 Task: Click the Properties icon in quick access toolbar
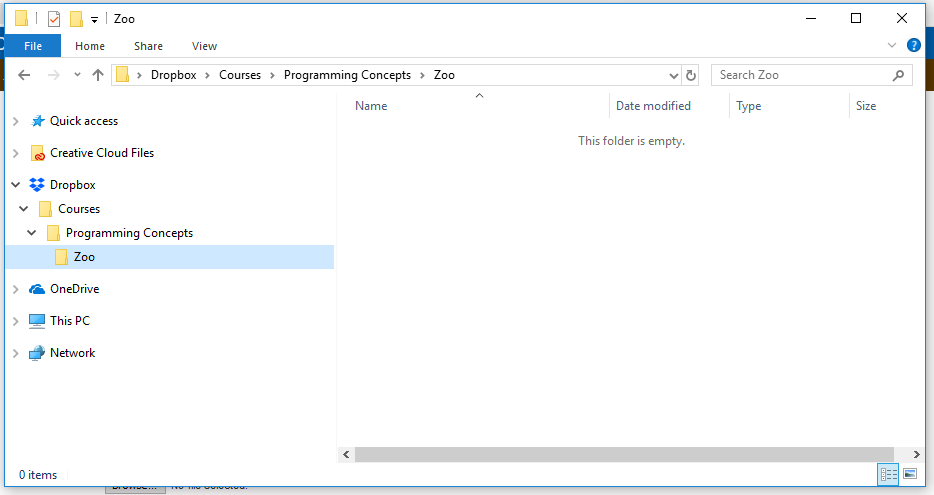click(54, 19)
